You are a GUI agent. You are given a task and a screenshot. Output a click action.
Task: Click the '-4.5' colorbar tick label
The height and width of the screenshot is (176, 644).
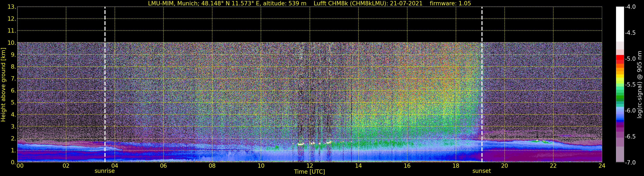(x=630, y=33)
